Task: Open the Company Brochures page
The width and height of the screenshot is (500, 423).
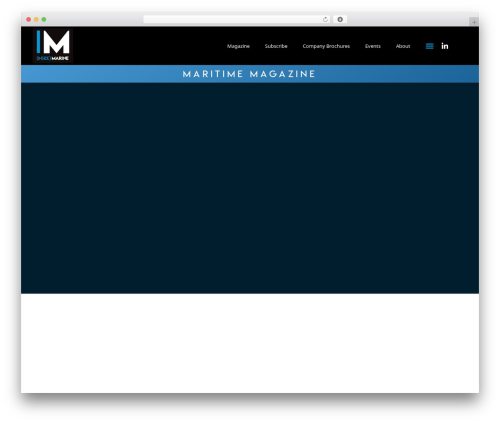Action: (x=326, y=46)
